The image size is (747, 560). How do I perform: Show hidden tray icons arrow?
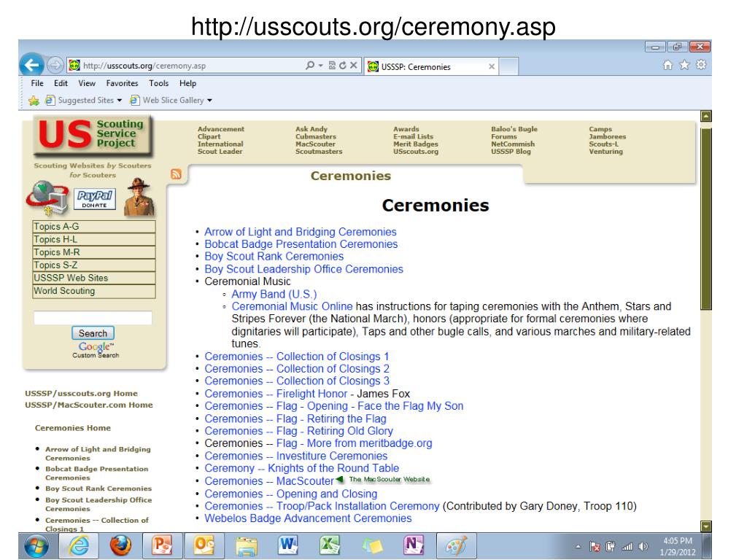(x=578, y=547)
